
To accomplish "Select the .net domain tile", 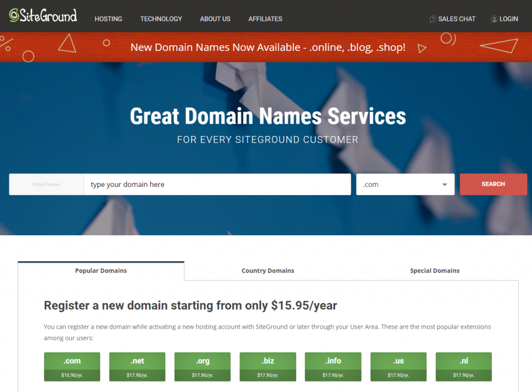I will click(137, 367).
